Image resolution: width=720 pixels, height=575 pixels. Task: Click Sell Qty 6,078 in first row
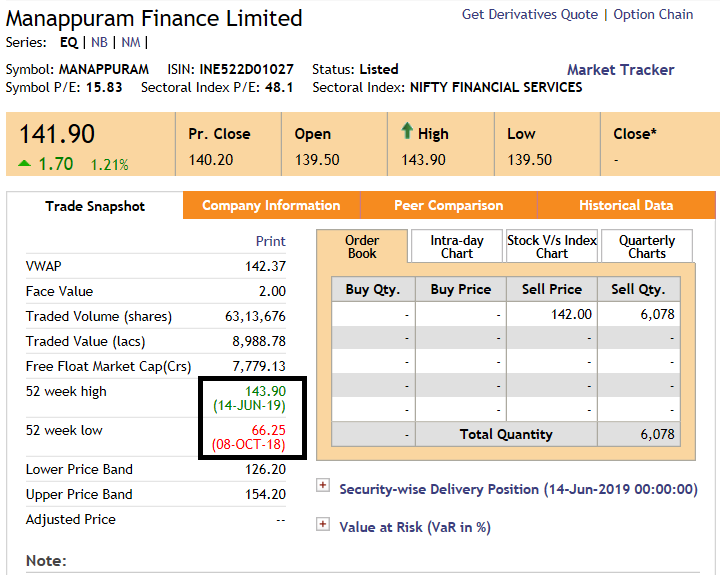(658, 314)
